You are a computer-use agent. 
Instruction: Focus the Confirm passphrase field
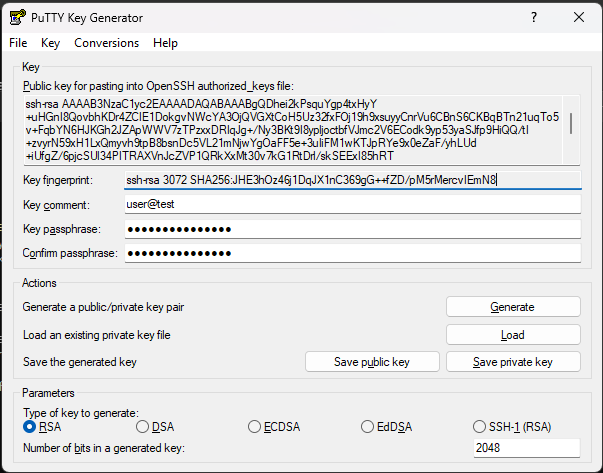tap(353, 253)
